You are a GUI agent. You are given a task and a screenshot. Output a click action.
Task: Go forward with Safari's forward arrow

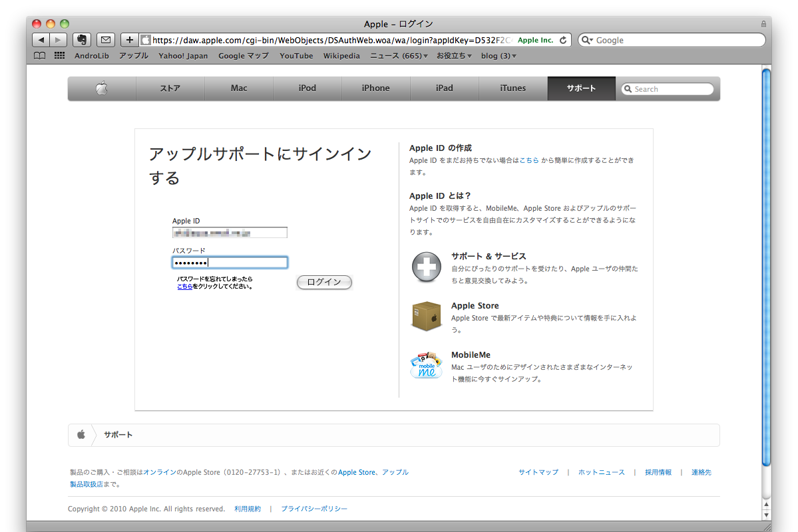point(58,40)
